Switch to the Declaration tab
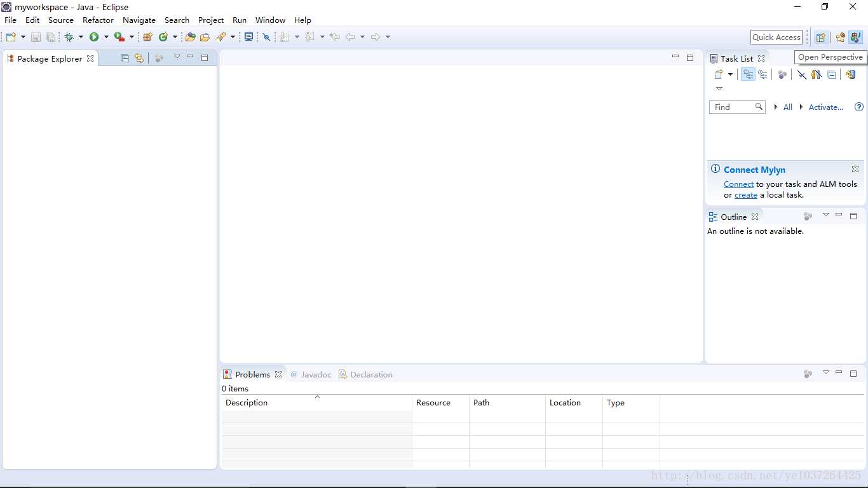 [x=365, y=374]
